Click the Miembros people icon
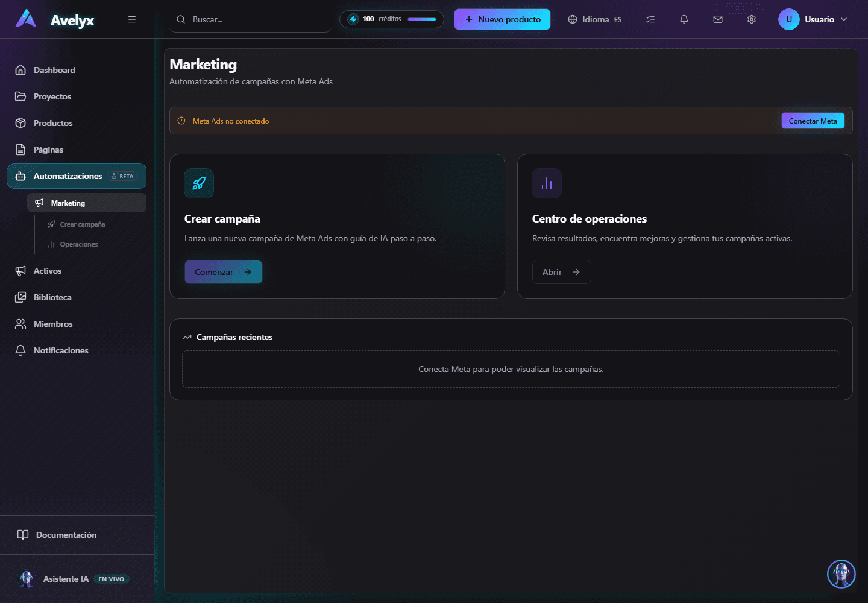Image resolution: width=868 pixels, height=603 pixels. coord(20,324)
